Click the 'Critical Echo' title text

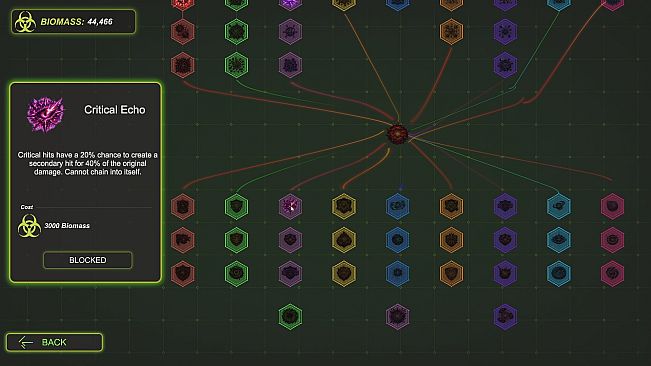[x=115, y=110]
